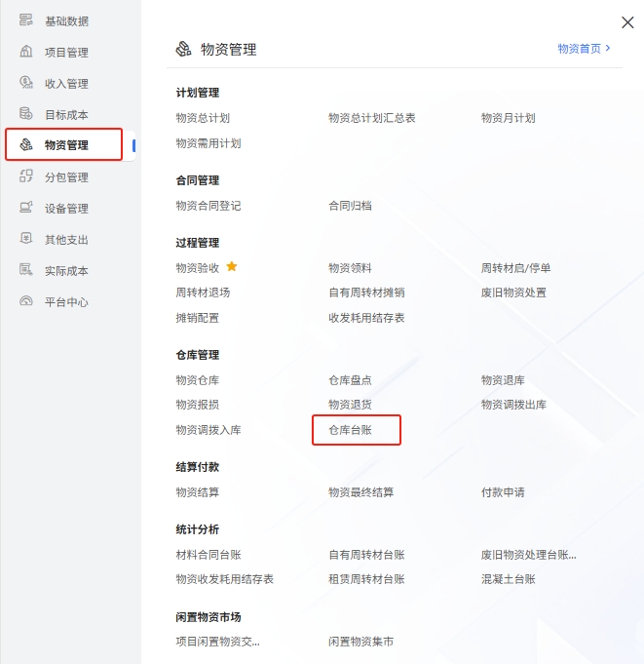Click the 基础数据 sidebar icon
This screenshot has width=644, height=664.
tap(26, 20)
